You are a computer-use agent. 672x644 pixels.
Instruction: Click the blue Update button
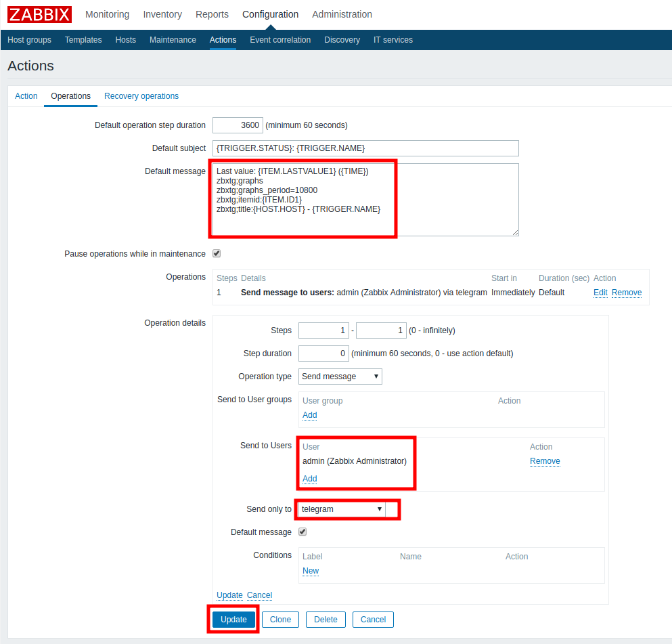(x=233, y=620)
